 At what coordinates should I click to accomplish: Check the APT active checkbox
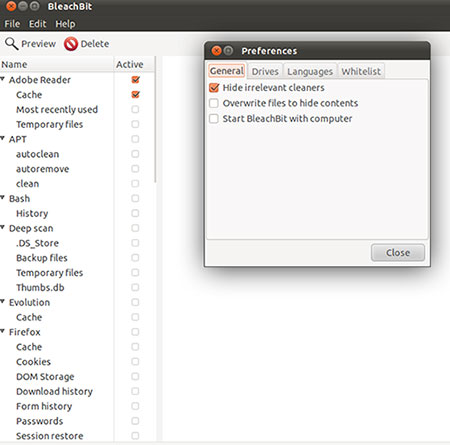click(135, 139)
